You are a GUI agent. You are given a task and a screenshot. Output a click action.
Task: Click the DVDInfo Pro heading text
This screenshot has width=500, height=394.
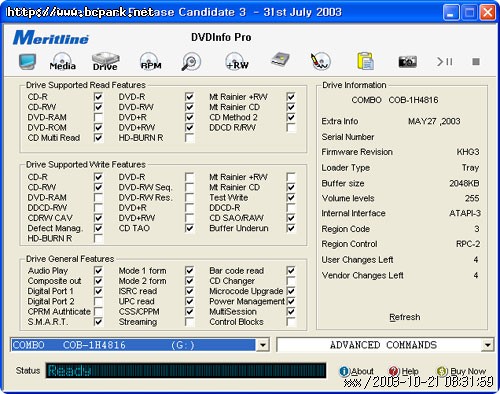coord(221,37)
